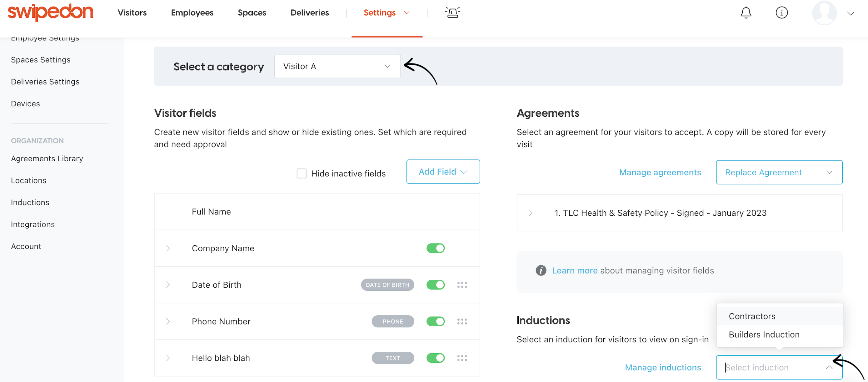Open the Visitors tab
Image resolution: width=868 pixels, height=382 pixels.
[x=132, y=13]
